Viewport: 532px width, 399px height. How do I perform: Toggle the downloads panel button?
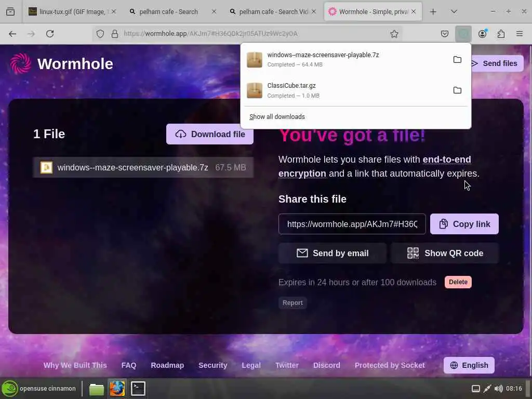click(x=463, y=34)
